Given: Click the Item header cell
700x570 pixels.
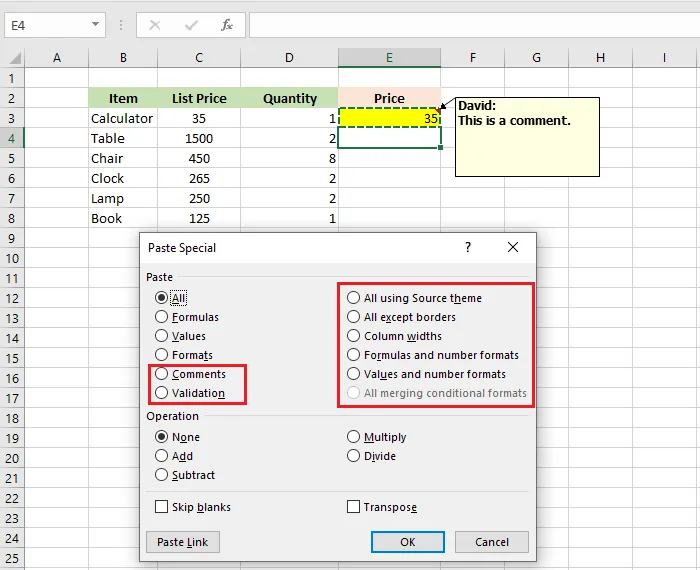Looking at the screenshot, I should (123, 98).
